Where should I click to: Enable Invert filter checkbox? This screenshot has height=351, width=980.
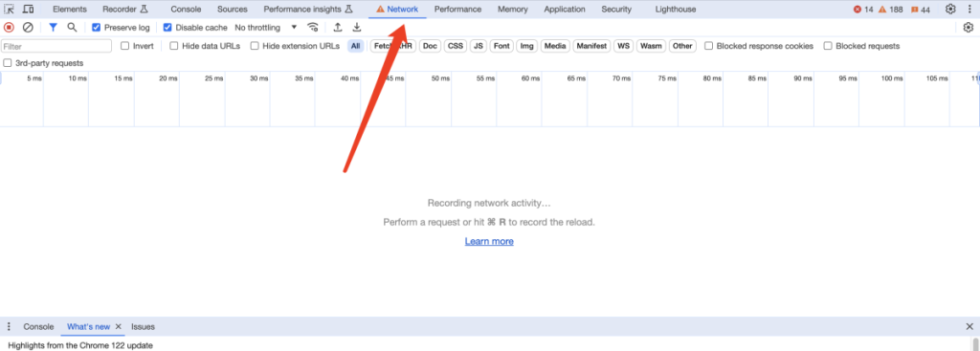pyautogui.click(x=125, y=46)
